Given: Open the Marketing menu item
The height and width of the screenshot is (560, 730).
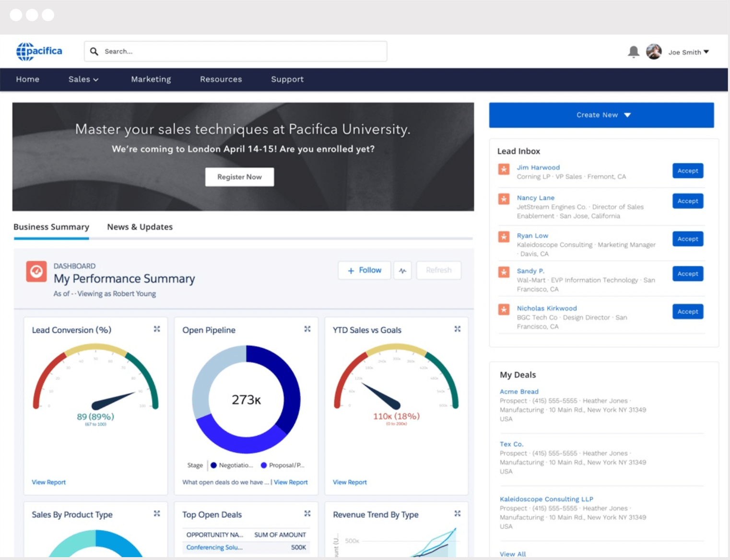Looking at the screenshot, I should [x=151, y=79].
